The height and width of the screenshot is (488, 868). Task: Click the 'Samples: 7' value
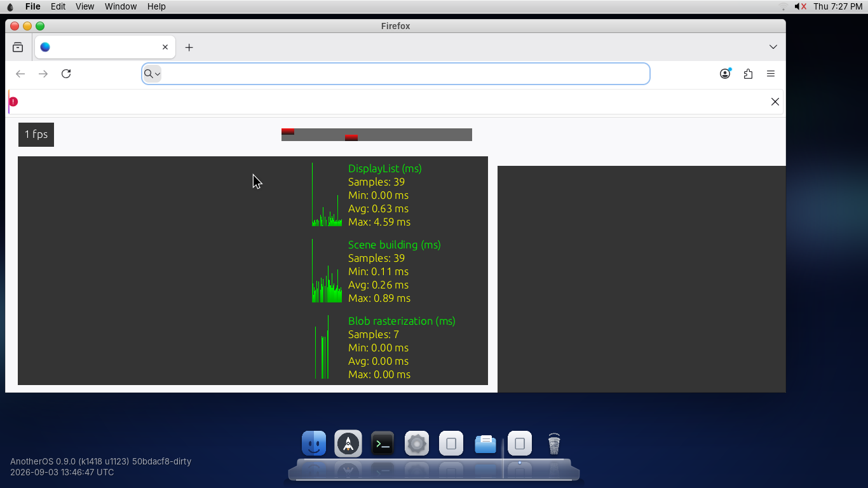pos(374,334)
